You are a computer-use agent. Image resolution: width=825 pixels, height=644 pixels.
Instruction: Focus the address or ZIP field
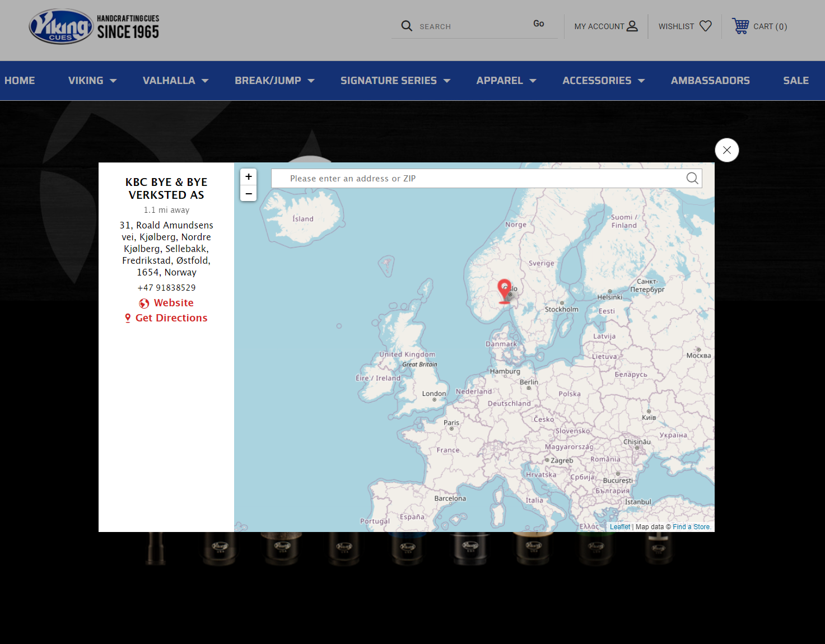point(486,179)
